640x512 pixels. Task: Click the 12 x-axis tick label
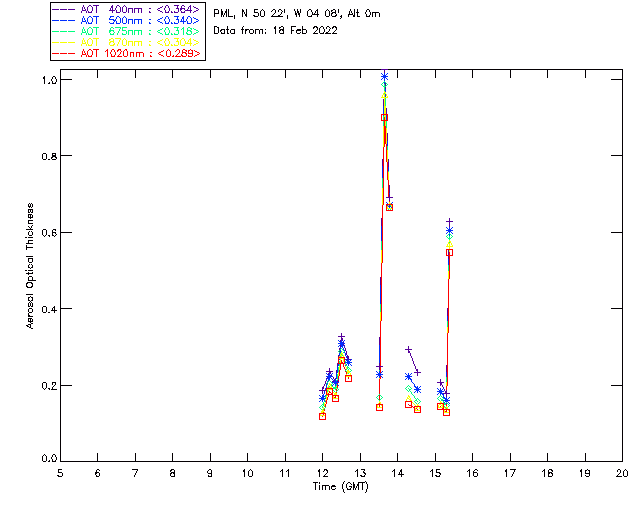pos(322,473)
